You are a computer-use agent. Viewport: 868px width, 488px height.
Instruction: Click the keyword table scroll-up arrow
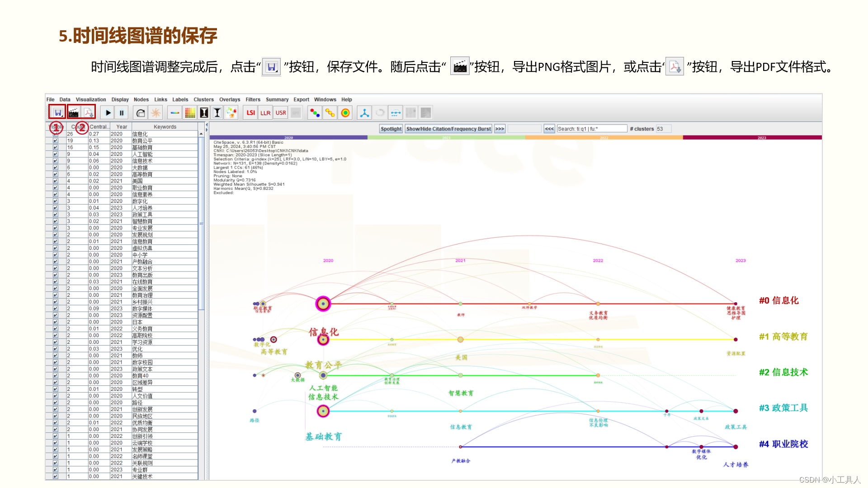coord(201,134)
